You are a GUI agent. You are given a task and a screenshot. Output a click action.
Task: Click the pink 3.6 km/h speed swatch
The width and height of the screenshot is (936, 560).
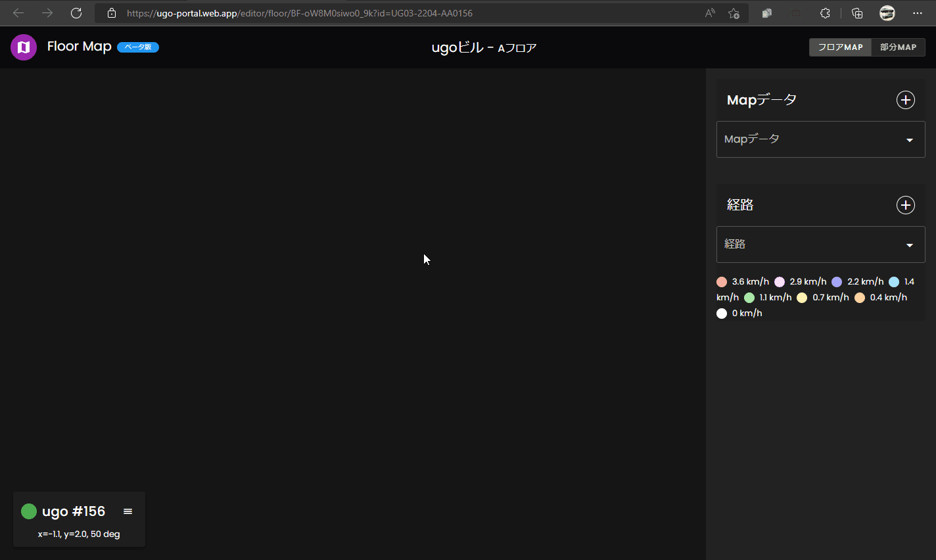coord(721,281)
